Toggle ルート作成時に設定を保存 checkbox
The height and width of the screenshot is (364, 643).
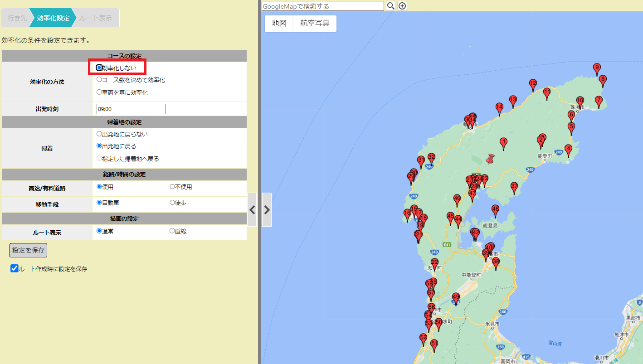coord(15,268)
